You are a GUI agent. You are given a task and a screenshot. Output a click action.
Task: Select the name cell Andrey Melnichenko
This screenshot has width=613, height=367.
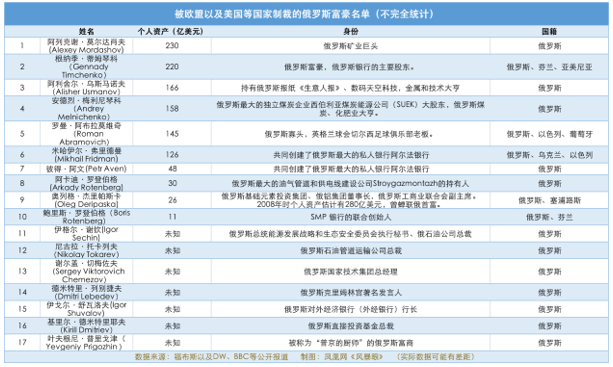pyautogui.click(x=86, y=109)
